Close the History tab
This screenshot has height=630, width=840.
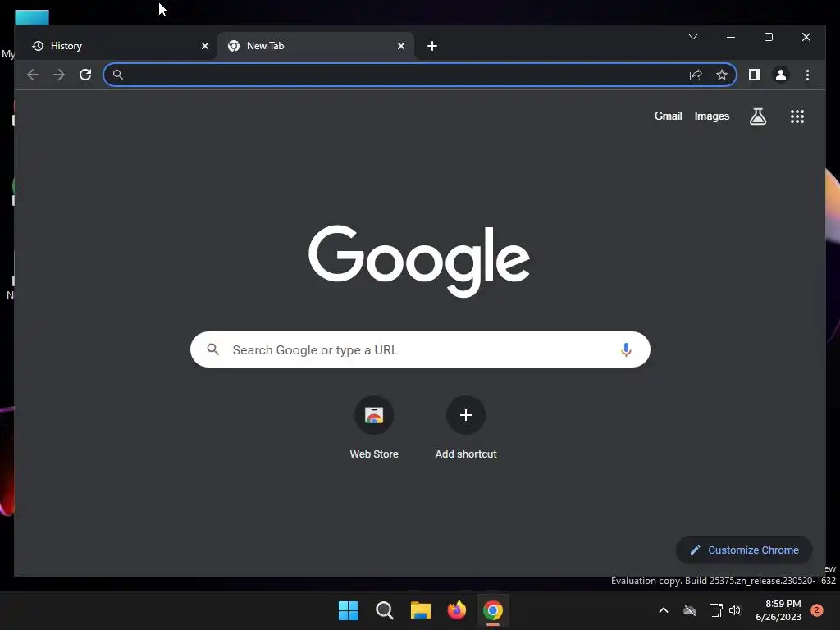(x=204, y=46)
